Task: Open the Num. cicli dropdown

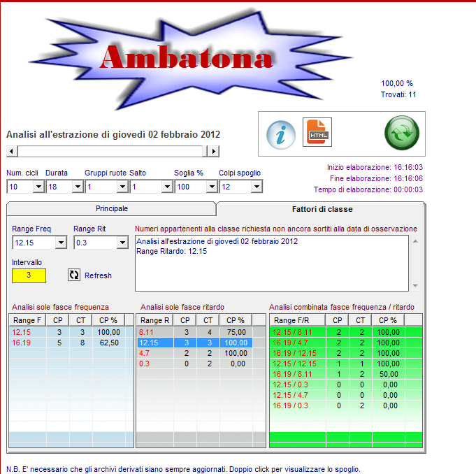Action: coord(38,187)
